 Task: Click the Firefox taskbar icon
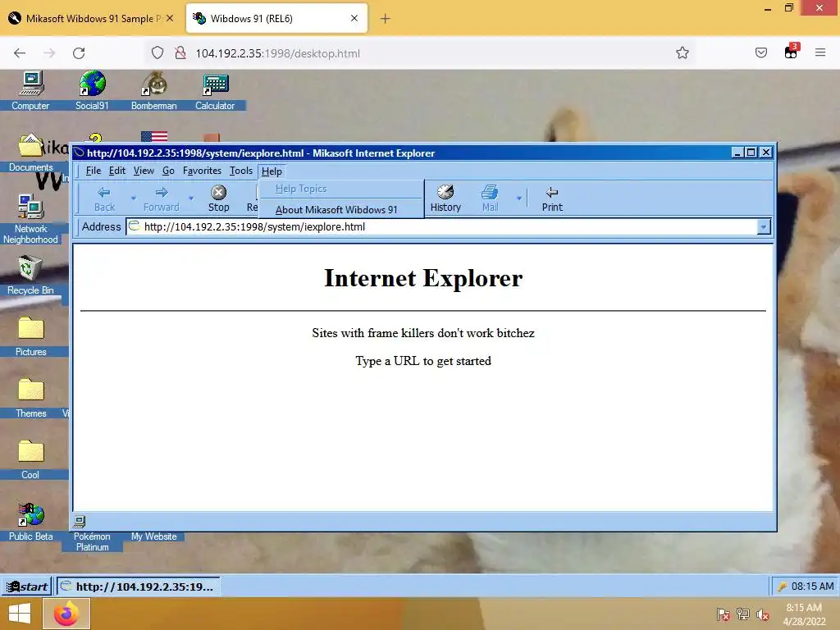pos(66,614)
